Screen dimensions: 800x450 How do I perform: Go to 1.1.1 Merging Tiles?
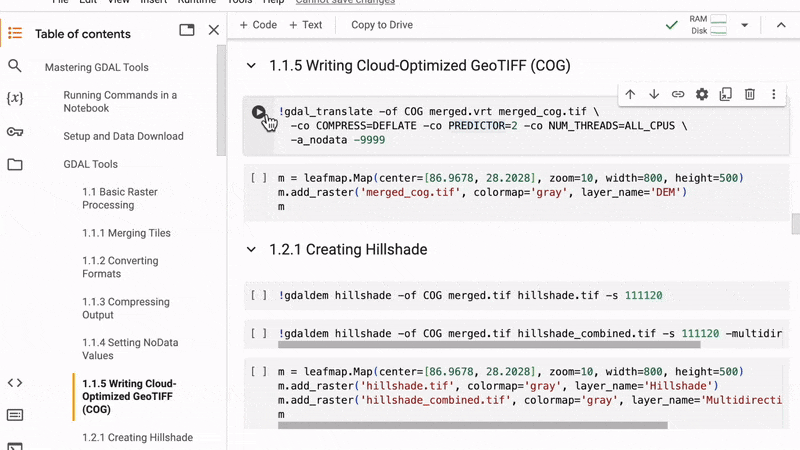tap(126, 233)
